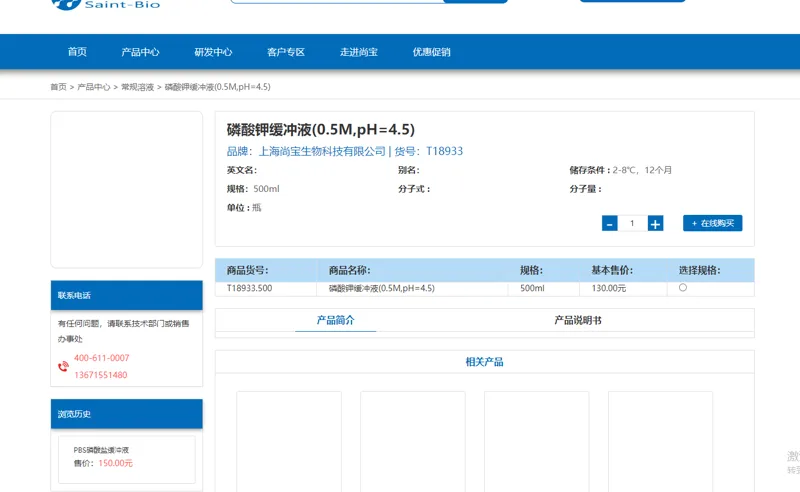Click the 联系电话 panel header
The height and width of the screenshot is (492, 800).
(x=127, y=295)
